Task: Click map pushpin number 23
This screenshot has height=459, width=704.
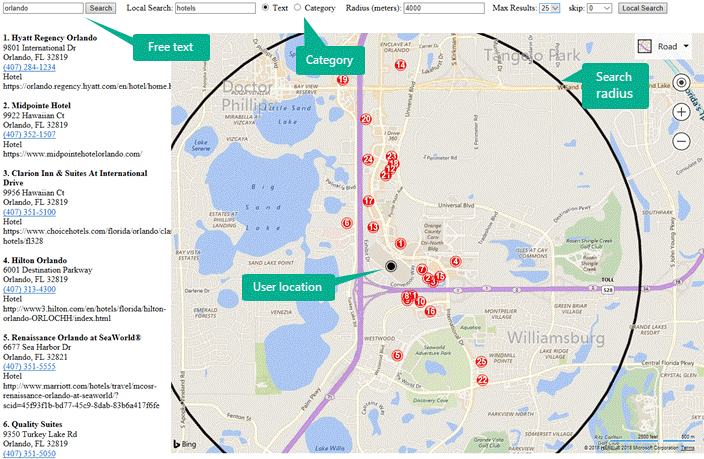Action: click(392, 156)
